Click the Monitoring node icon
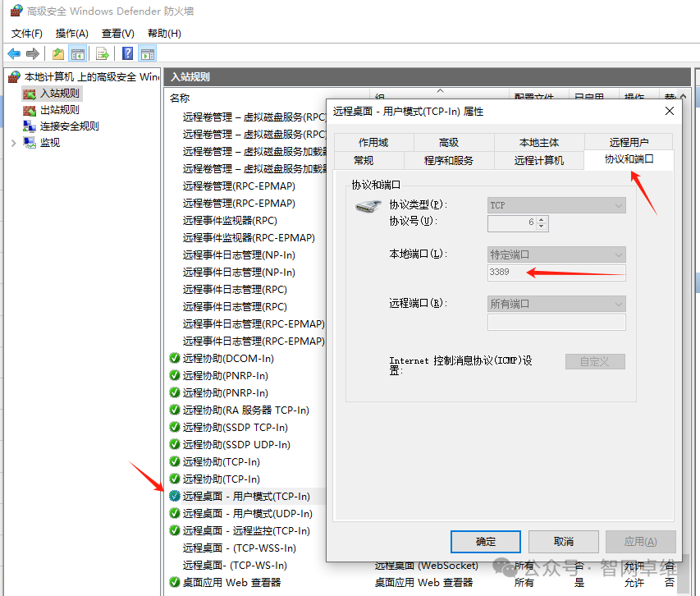Screen dimensions: 700x596 tap(30, 143)
